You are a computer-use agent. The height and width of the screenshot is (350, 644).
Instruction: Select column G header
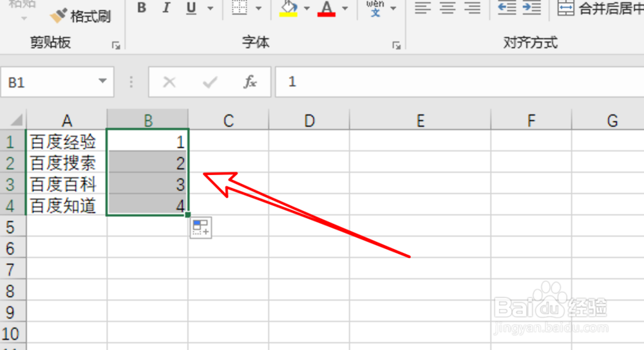[x=609, y=120]
